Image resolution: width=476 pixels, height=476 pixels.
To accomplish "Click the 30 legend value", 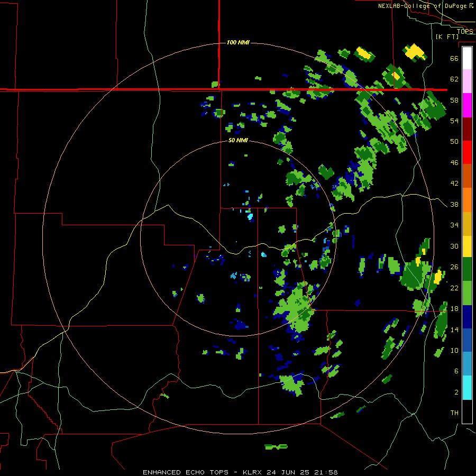I will [x=454, y=246].
